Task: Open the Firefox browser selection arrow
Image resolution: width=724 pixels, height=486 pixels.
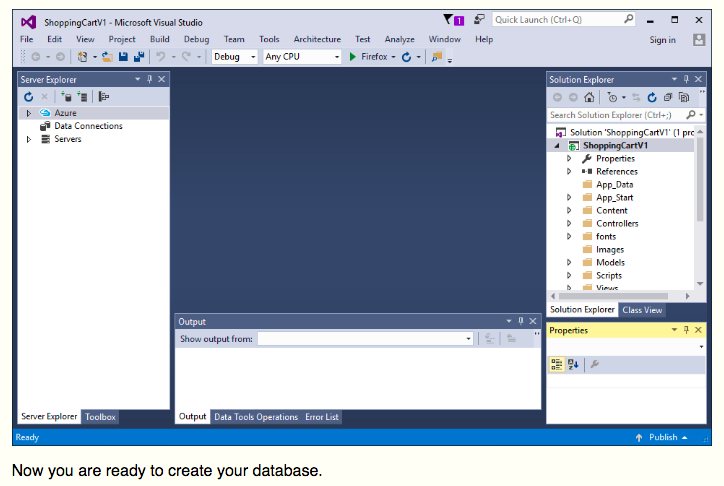Action: tap(393, 57)
